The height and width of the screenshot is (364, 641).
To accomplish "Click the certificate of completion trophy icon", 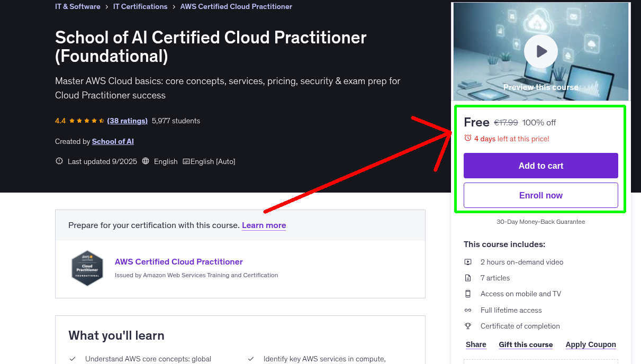I will tap(468, 326).
